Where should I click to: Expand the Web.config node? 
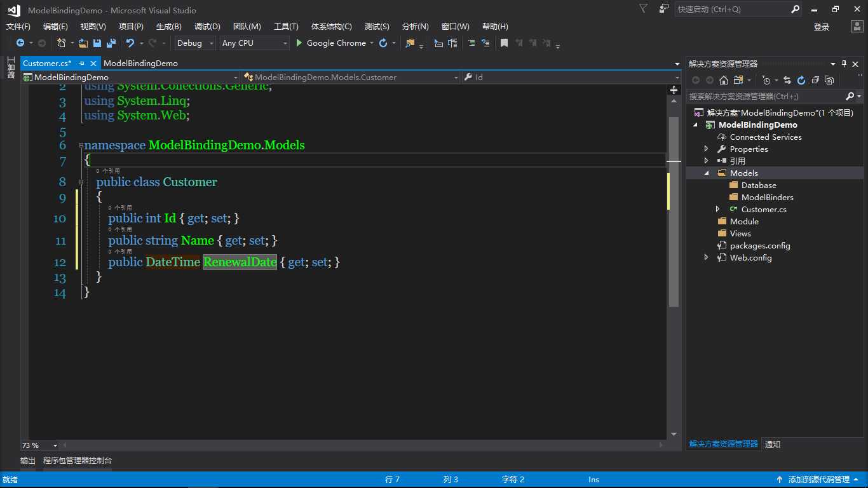(x=706, y=257)
